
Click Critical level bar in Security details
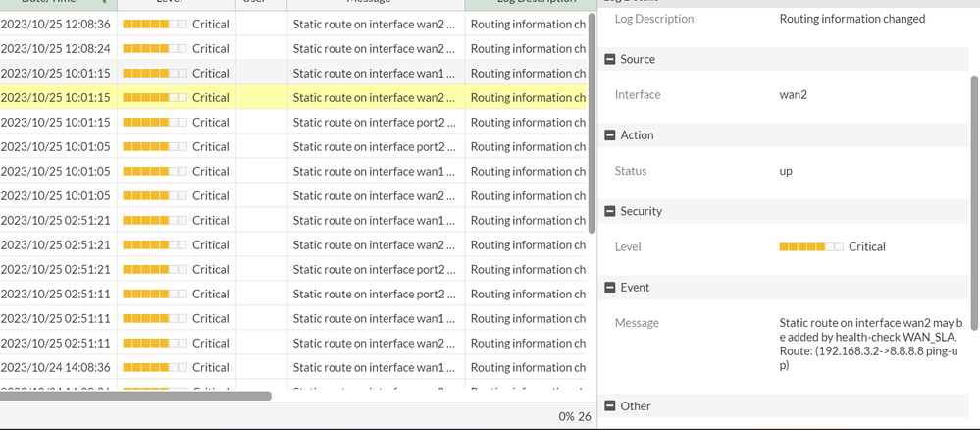click(811, 247)
